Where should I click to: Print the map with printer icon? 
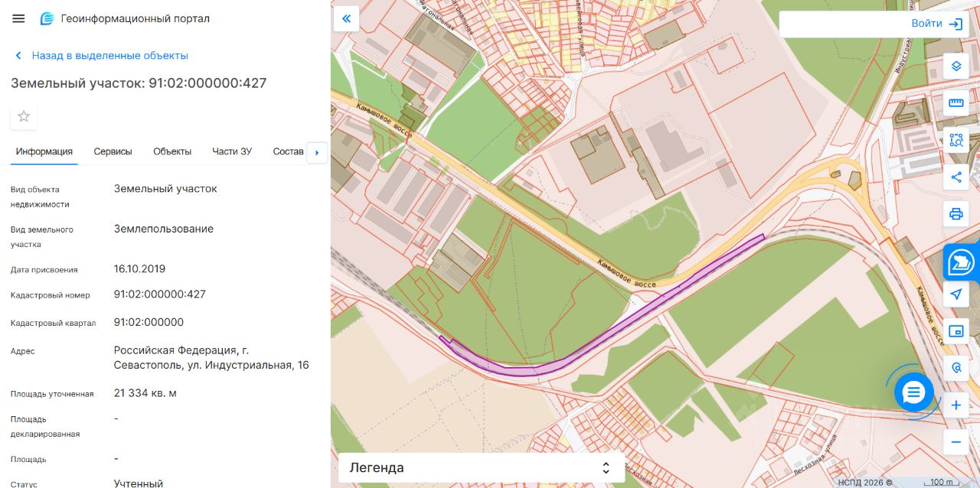click(955, 214)
